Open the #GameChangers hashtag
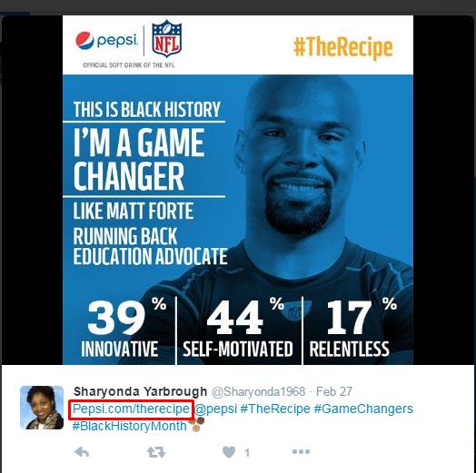 363,409
